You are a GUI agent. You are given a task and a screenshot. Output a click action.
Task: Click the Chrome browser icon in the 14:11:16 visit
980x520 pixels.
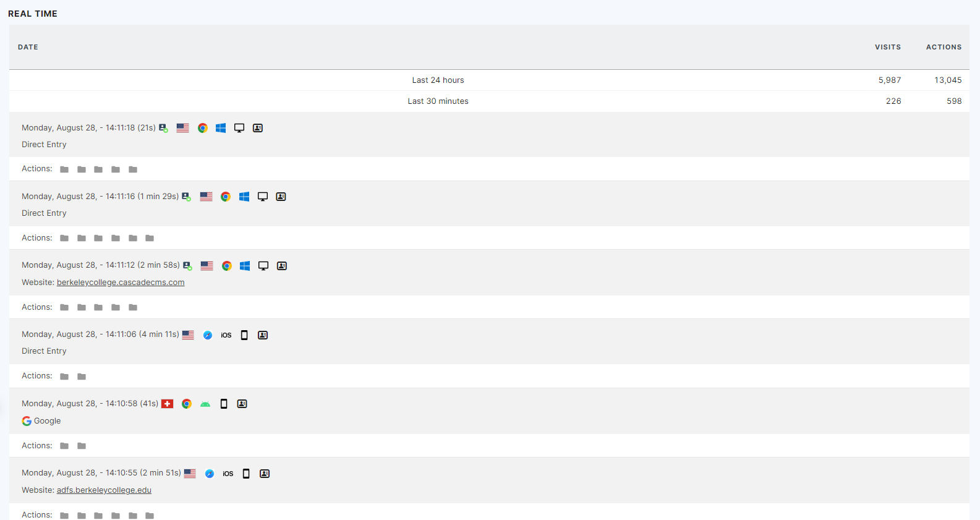pos(226,197)
